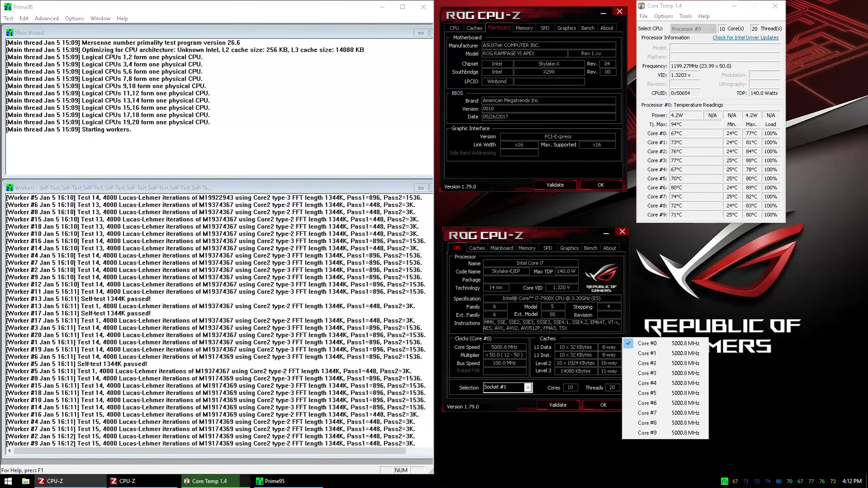Screen dimensions: 868x488
Task: Open File Explorer from the taskbar
Action: point(26,481)
